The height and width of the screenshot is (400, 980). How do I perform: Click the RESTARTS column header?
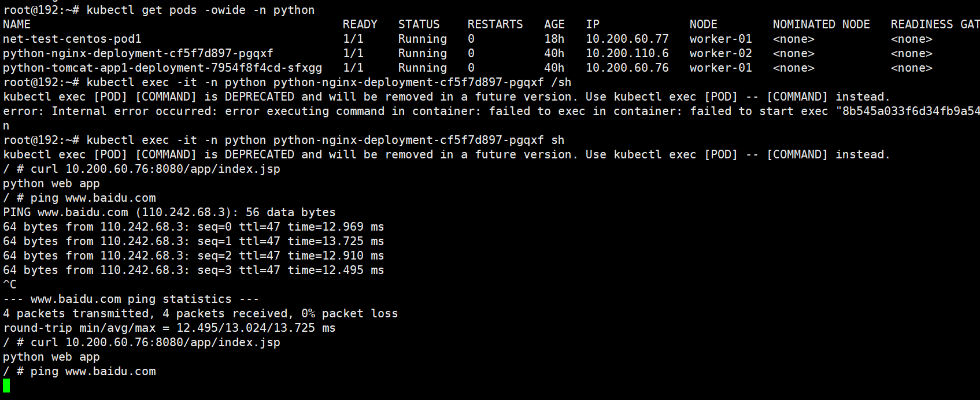point(495,24)
